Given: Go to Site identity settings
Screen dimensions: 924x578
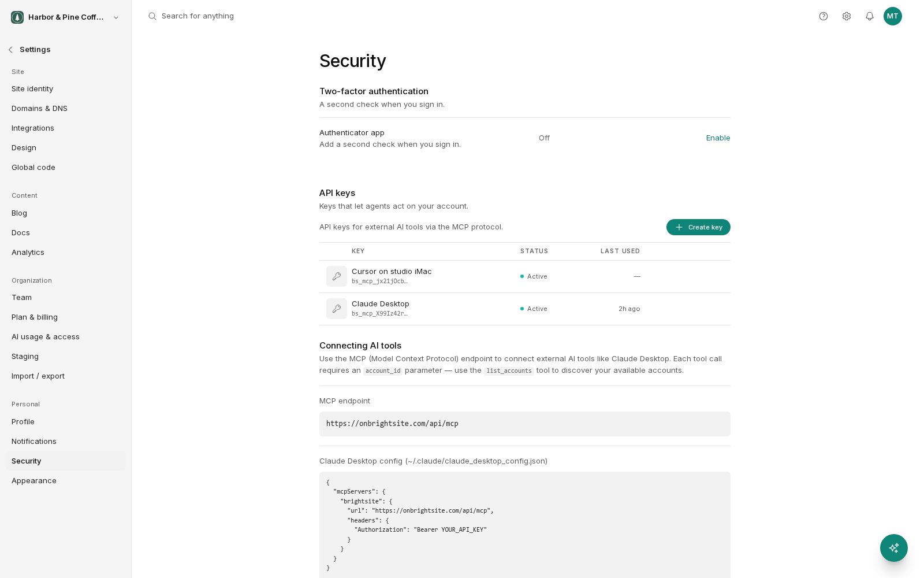Looking at the screenshot, I should click(66, 89).
